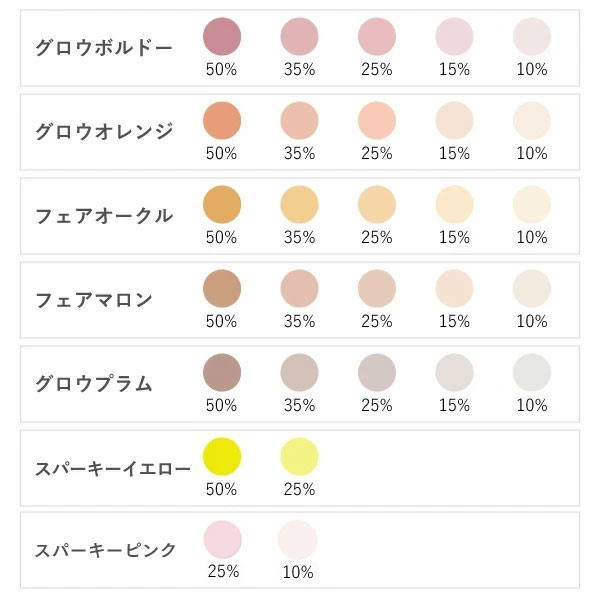
Task: Select the フェアマロン 35% swatch
Action: (299, 288)
